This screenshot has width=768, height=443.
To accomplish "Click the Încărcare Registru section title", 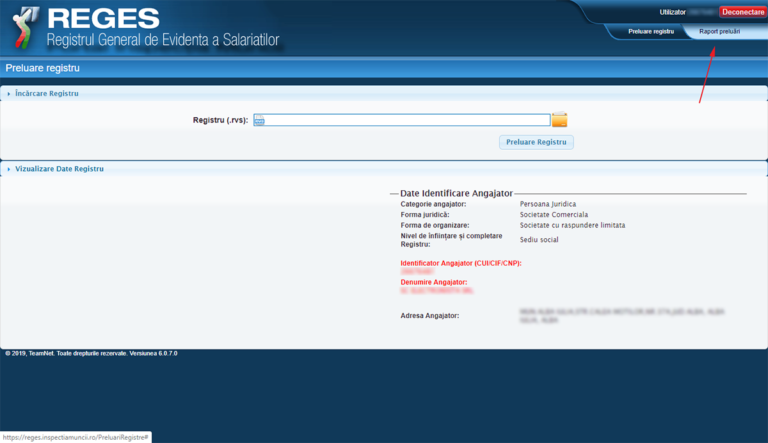I will [x=46, y=94].
